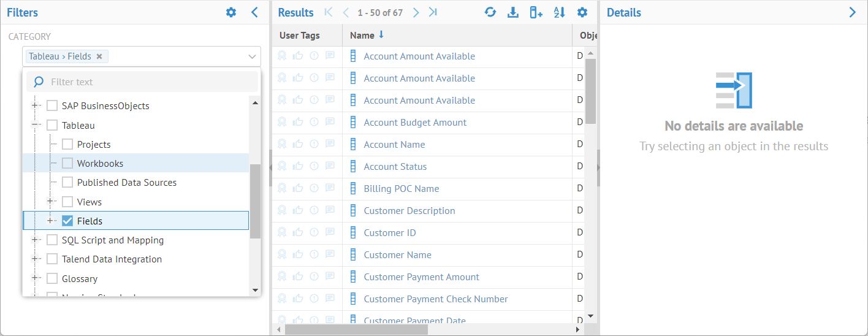Check the Workbooks checkbox
This screenshot has width=868, height=336.
point(67,164)
